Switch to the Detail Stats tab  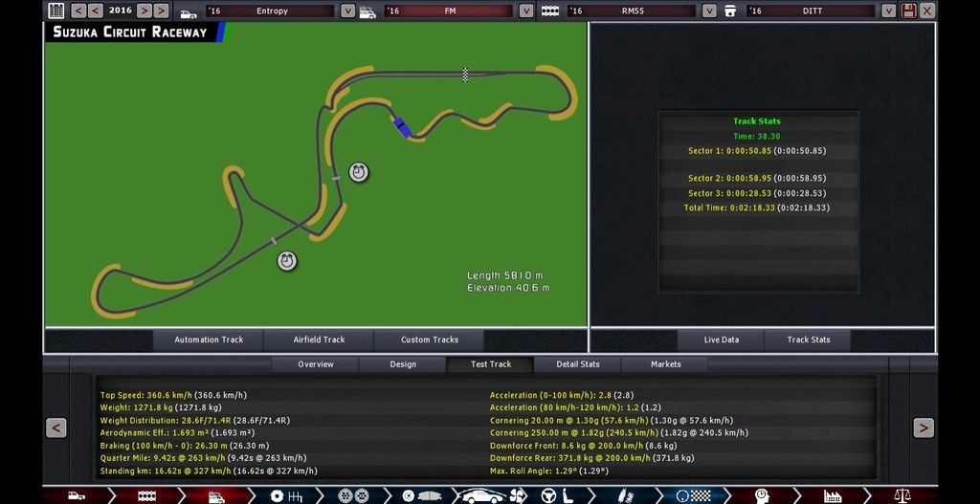(x=578, y=364)
